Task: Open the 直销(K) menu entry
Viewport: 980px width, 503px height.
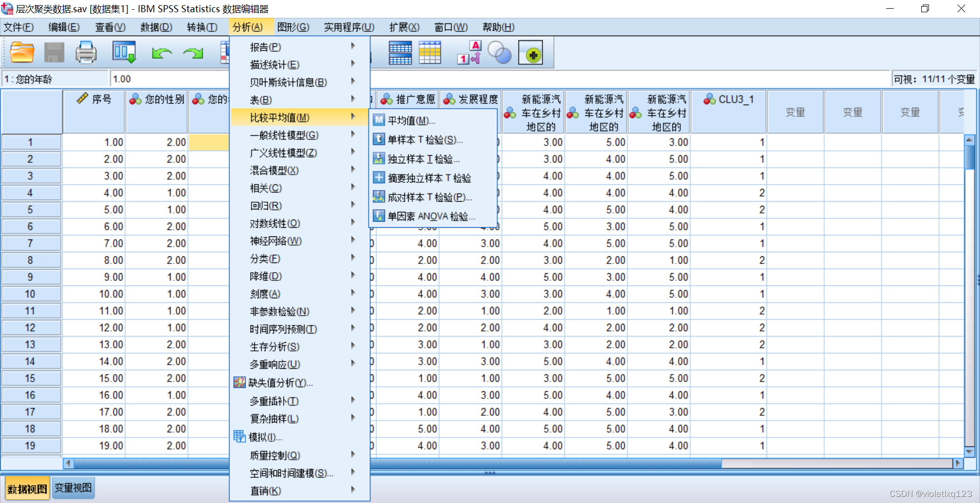Action: (299, 491)
